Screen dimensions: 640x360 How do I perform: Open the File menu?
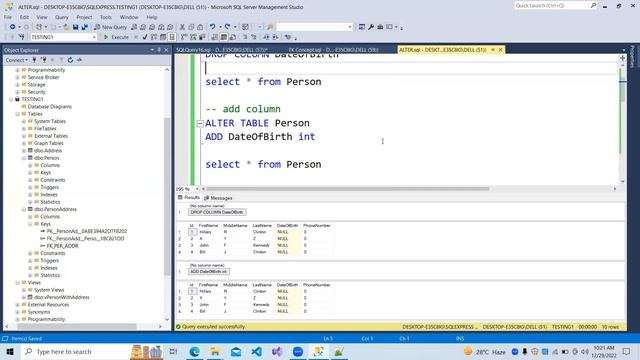click(8, 17)
